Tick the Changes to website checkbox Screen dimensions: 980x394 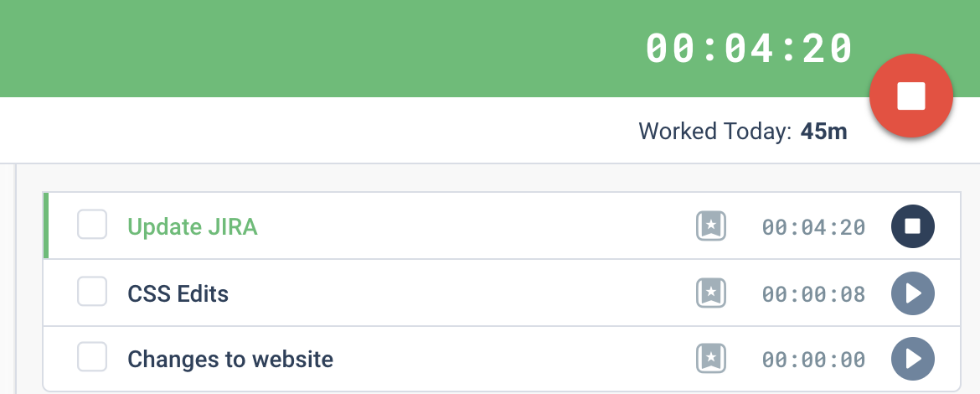92,357
